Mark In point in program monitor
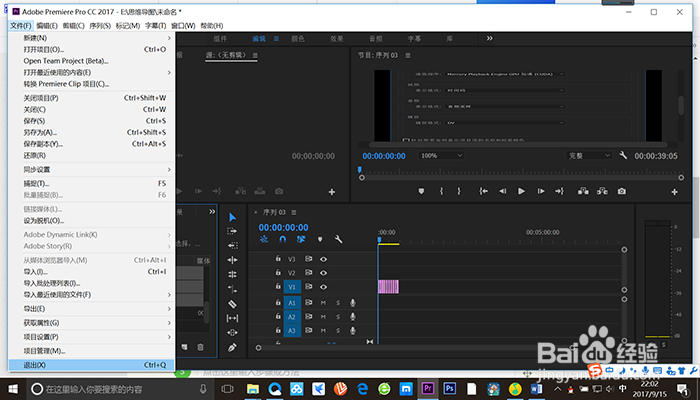 click(x=441, y=191)
